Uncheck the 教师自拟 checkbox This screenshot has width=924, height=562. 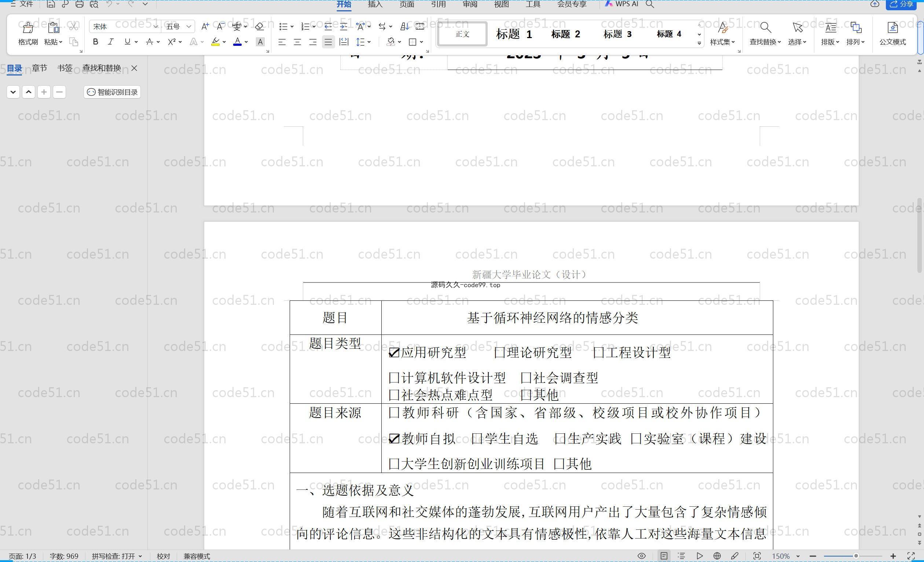(x=394, y=439)
